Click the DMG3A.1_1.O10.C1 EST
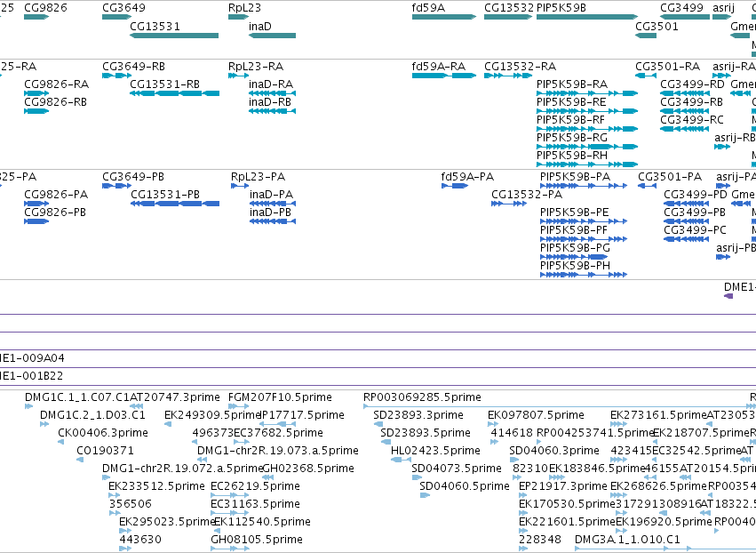This screenshot has width=756, height=553. [665, 549]
